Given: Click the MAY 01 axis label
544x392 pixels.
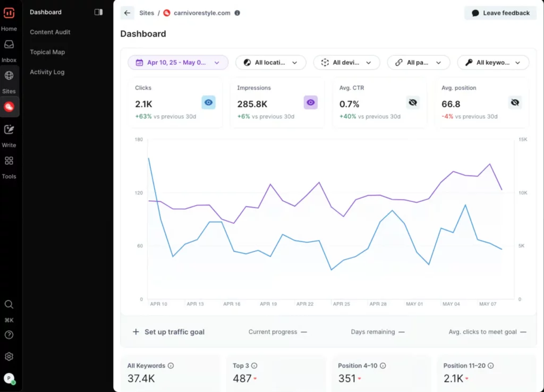Looking at the screenshot, I should 414,304.
